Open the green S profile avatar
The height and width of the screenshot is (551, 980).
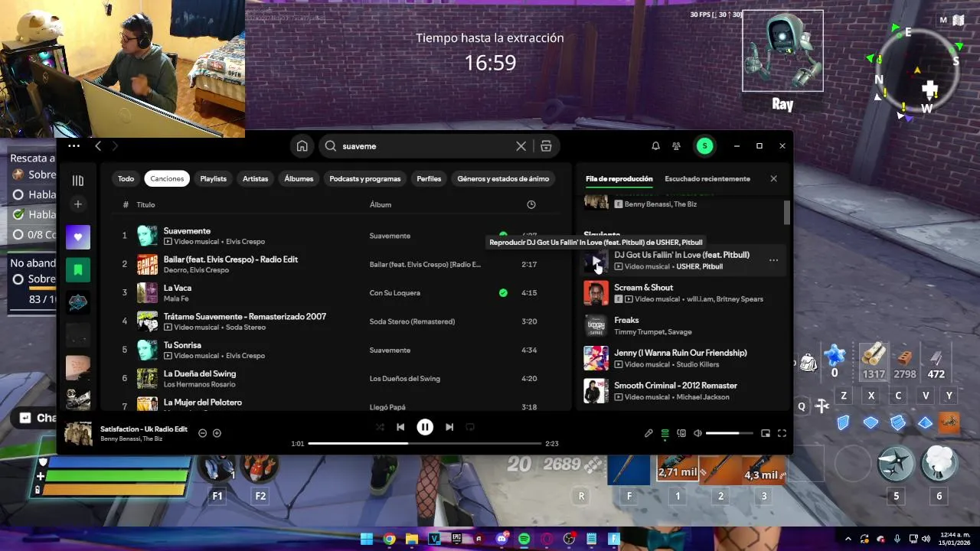pos(704,146)
